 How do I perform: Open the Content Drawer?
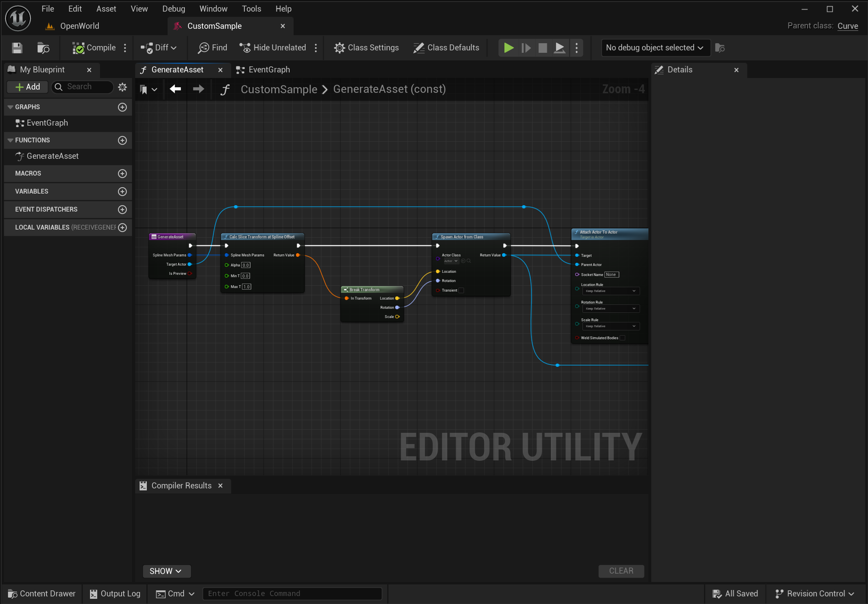click(42, 594)
